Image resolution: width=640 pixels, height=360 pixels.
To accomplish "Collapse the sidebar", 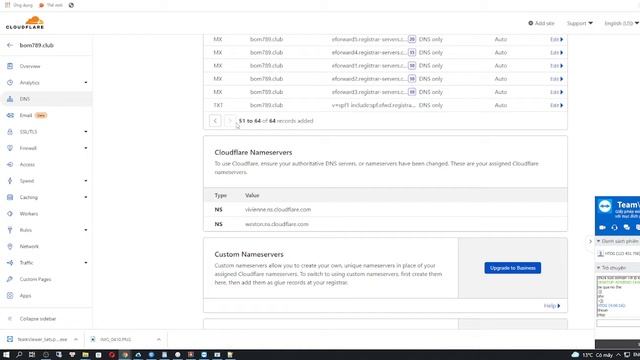I will click(x=38, y=319).
